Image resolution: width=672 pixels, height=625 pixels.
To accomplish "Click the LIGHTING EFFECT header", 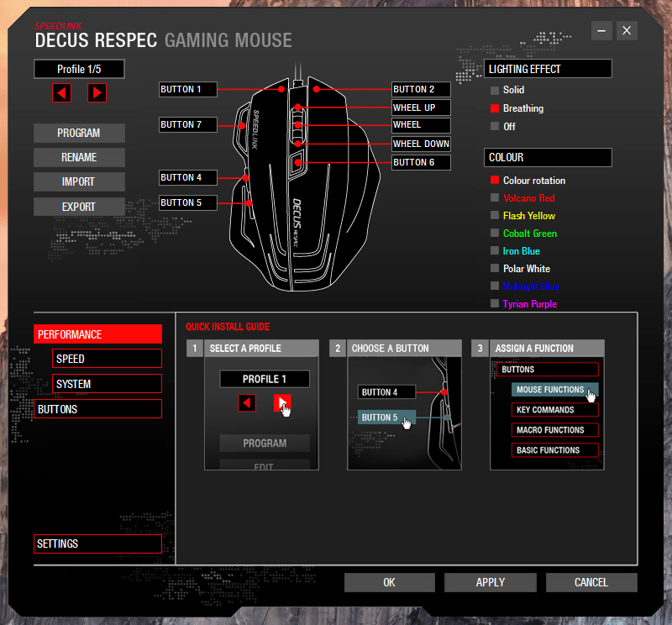I will point(548,69).
